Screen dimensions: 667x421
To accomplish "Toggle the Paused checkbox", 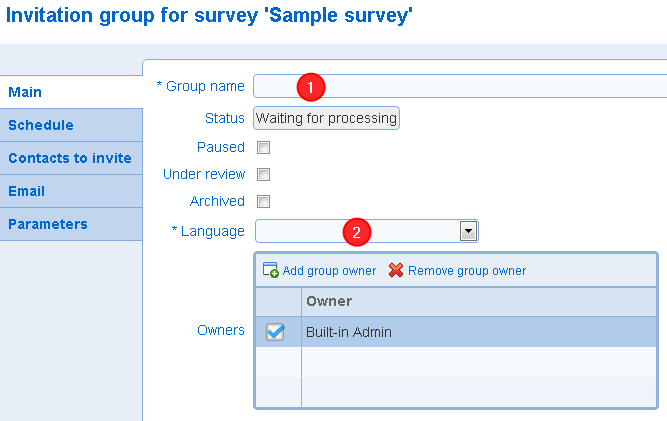I will pyautogui.click(x=263, y=148).
